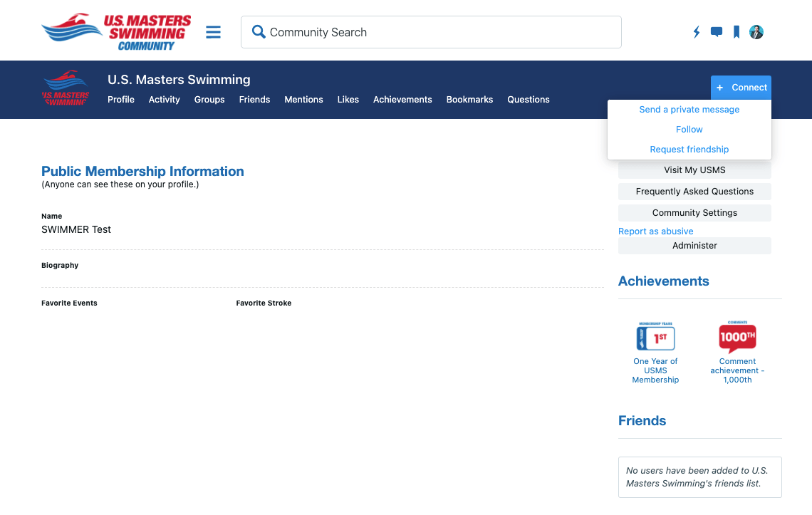
Task: Start a search with the magnifier icon
Action: (258, 31)
